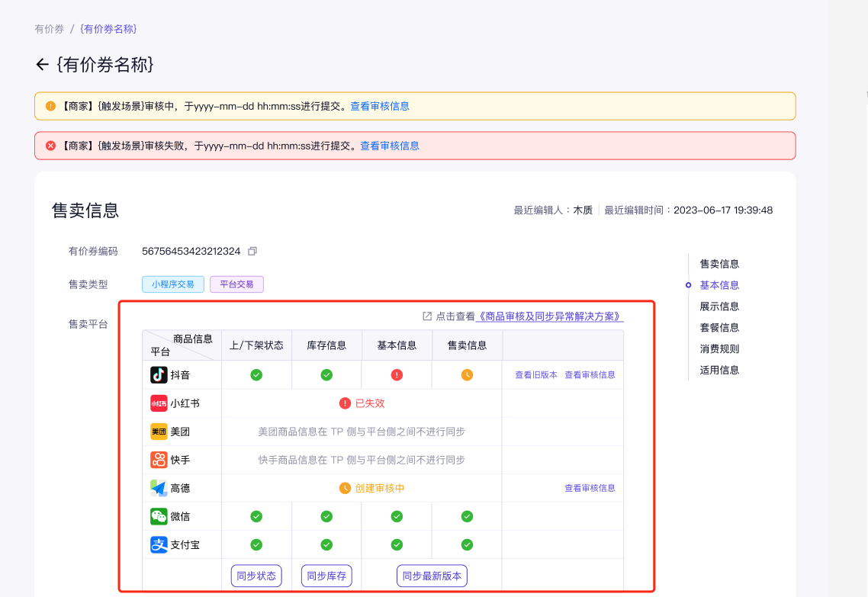Click the red error icon in Douyin row
The image size is (868, 597).
tap(397, 374)
